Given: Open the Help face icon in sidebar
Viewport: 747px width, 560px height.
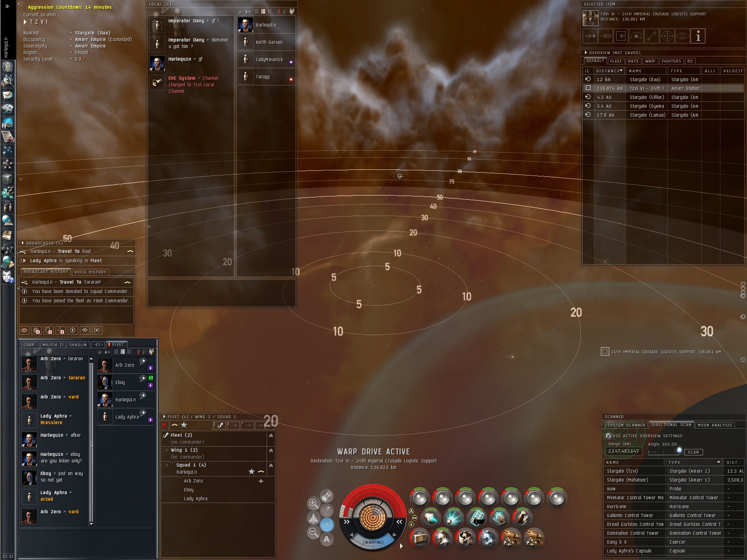Looking at the screenshot, I should (x=8, y=276).
